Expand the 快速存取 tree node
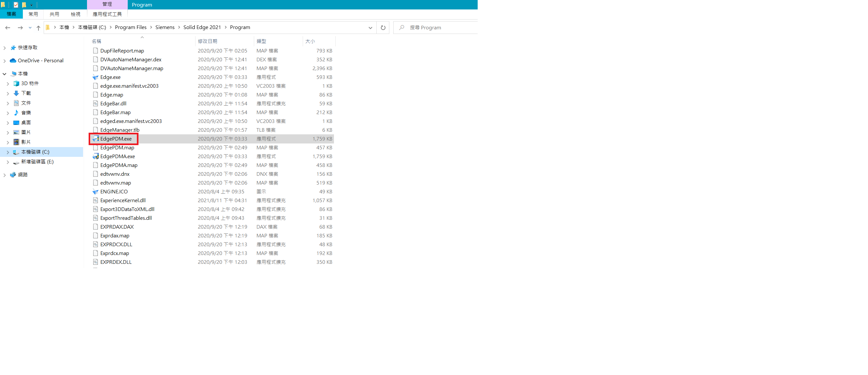Viewport: 868px width, 375px height. point(4,48)
